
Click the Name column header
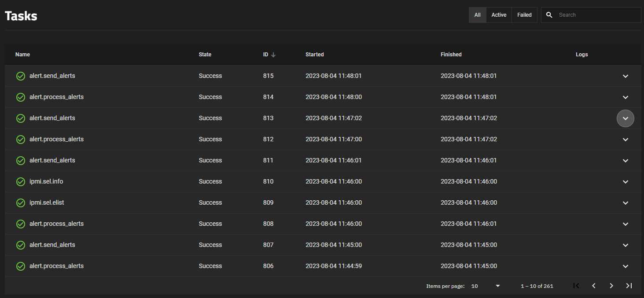22,55
